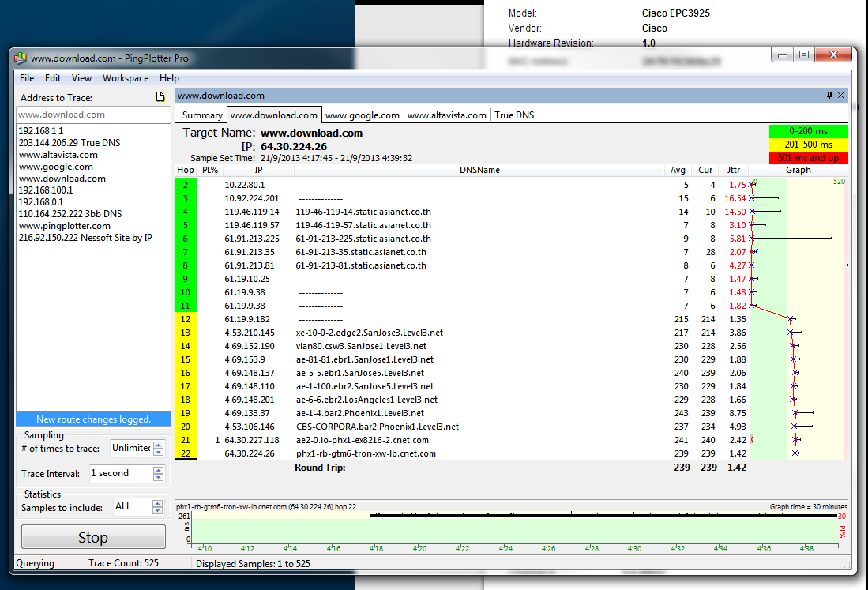
Task: Click the pin icon on the www.download.com panel
Action: click(x=829, y=96)
